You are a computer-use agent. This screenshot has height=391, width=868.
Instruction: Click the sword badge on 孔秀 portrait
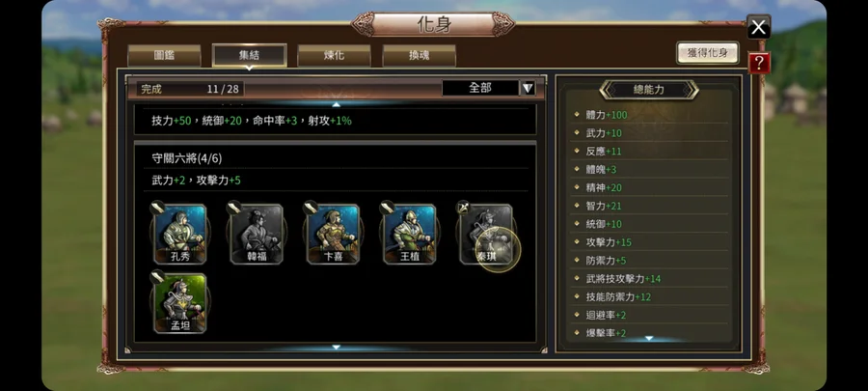click(x=157, y=208)
